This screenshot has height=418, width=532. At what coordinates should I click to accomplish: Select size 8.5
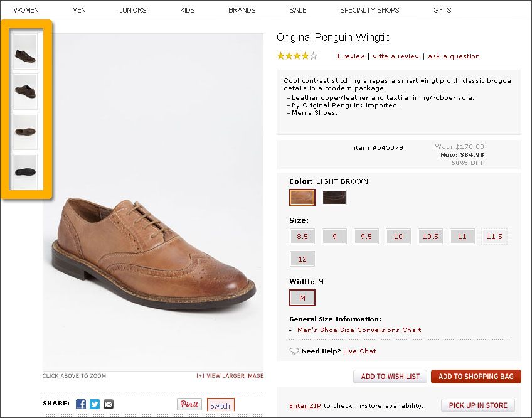pos(302,237)
